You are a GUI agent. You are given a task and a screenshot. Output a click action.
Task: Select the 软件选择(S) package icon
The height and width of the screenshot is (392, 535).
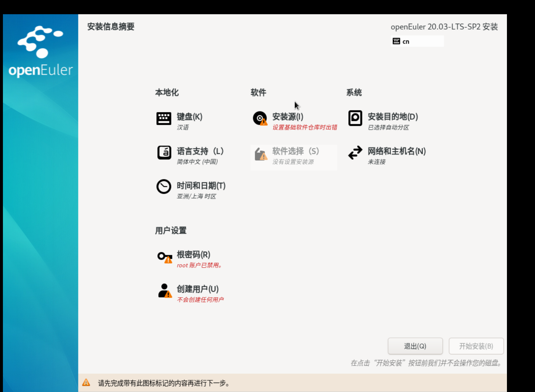(261, 154)
